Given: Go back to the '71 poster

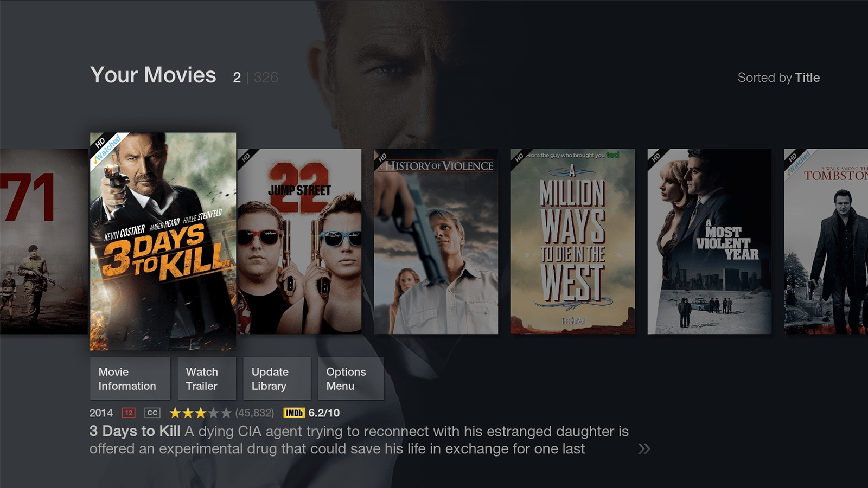Looking at the screenshot, I should 43,241.
